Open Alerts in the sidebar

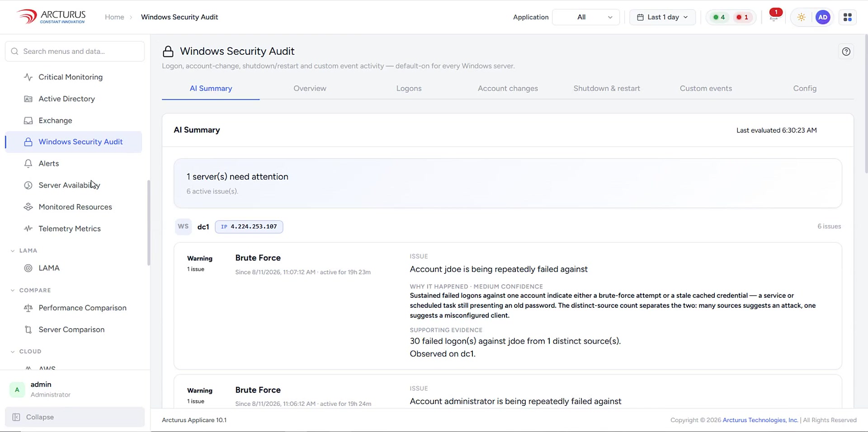(73, 164)
